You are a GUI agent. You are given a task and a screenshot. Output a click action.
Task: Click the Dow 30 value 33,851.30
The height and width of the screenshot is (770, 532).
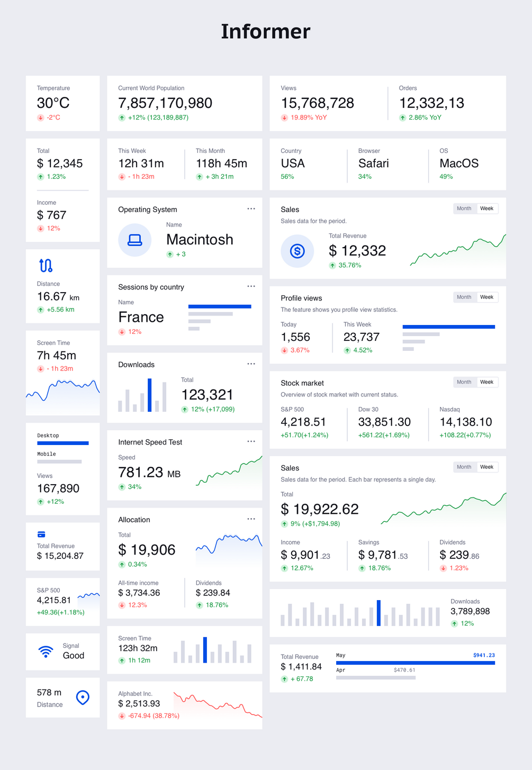[385, 422]
